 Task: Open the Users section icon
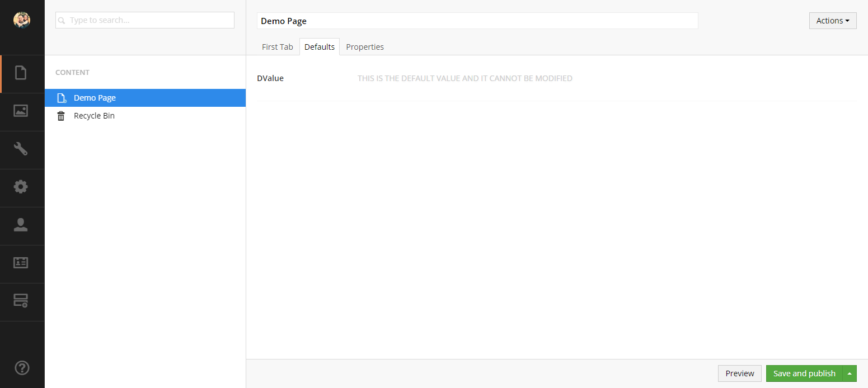(x=21, y=225)
